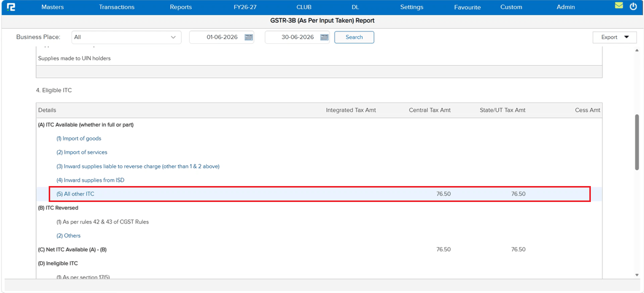
Task: Edit the 30-06-2026 to date field
Action: [x=297, y=37]
